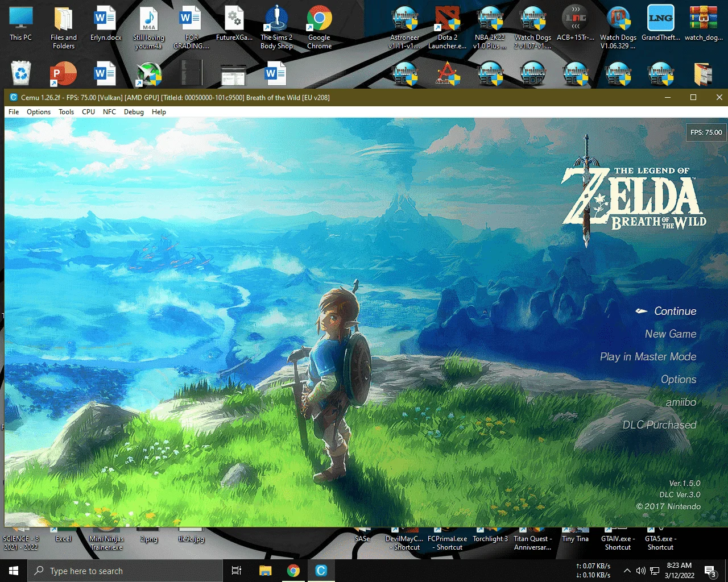Select the Torchlight 3 desktop item

click(490, 535)
